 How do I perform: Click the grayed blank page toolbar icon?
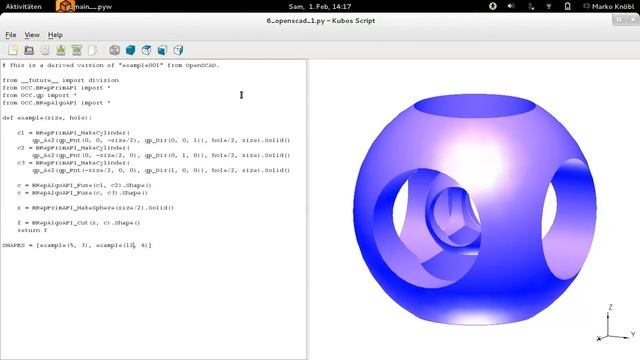93,50
